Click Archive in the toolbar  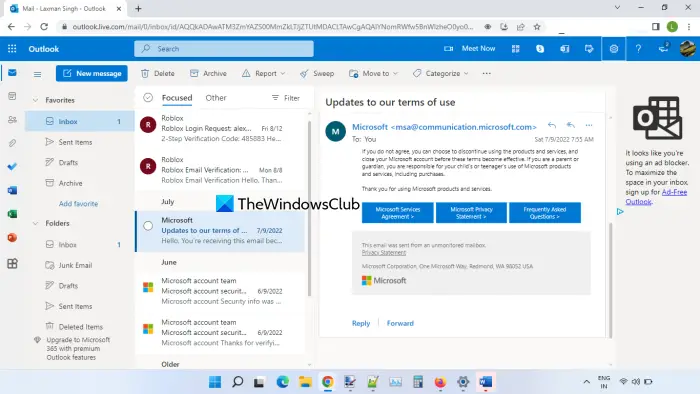208,73
